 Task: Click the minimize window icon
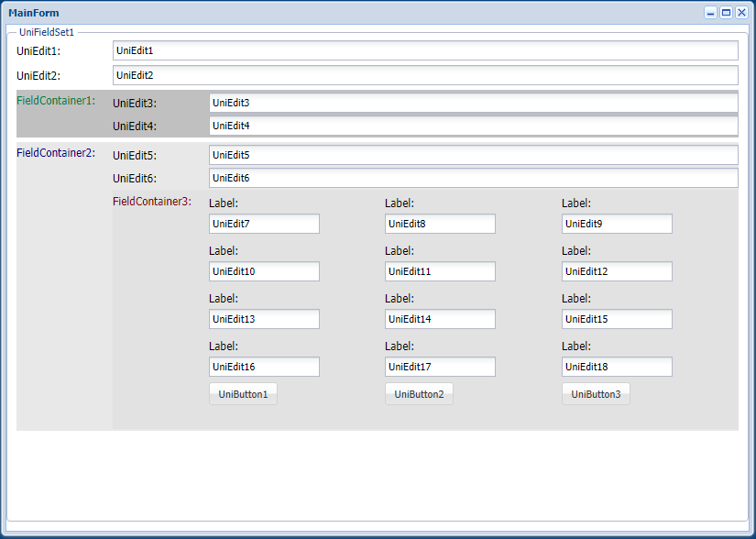[710, 13]
